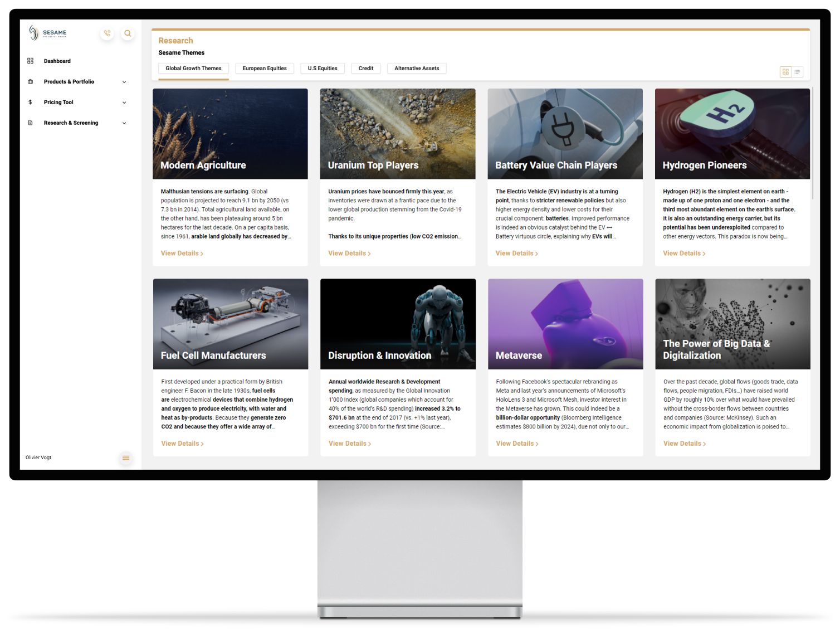Click the phone contact icon
The height and width of the screenshot is (633, 840).
coord(107,33)
